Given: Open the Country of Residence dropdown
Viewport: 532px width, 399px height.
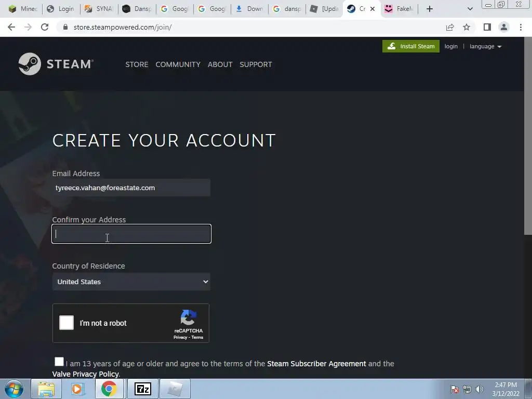Looking at the screenshot, I should pos(131,282).
